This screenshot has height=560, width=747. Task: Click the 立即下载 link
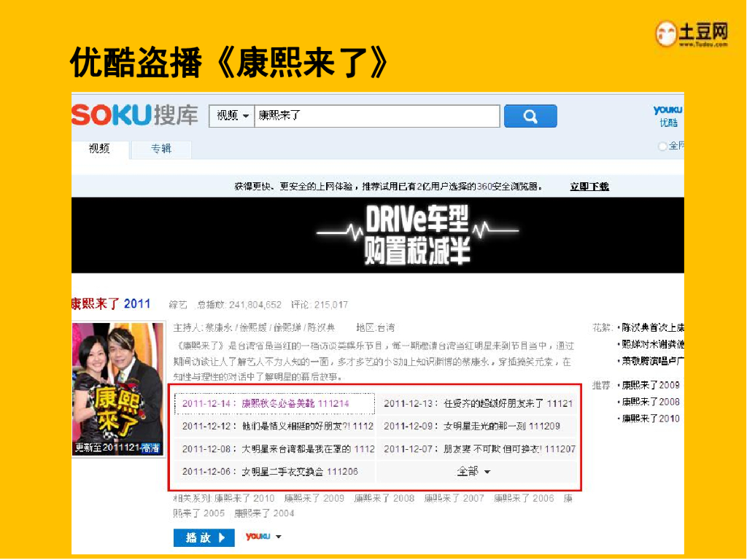tap(589, 187)
